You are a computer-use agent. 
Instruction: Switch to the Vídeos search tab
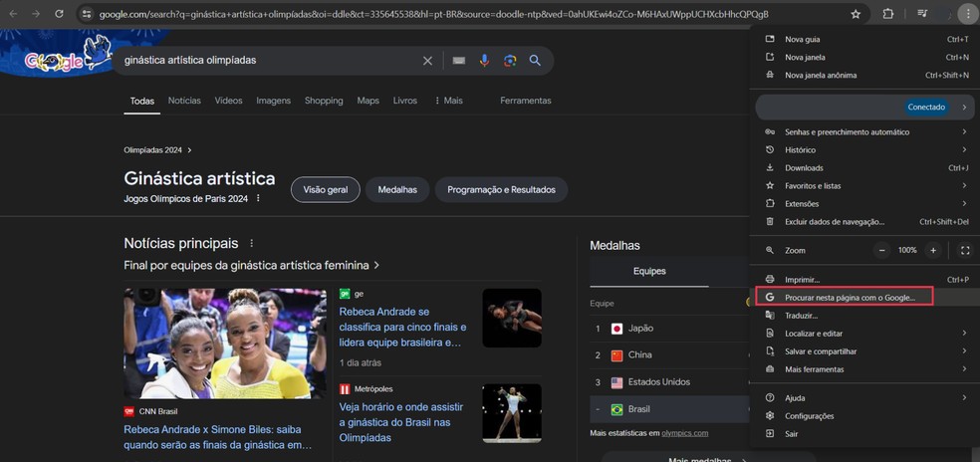pyautogui.click(x=229, y=101)
